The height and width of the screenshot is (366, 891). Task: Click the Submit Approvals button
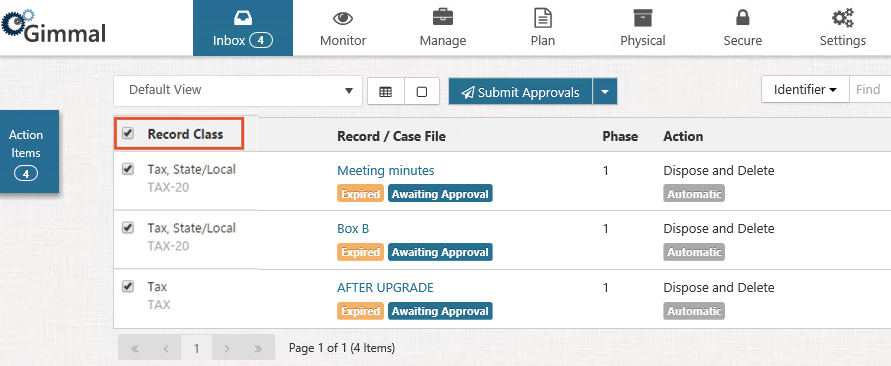[x=521, y=92]
